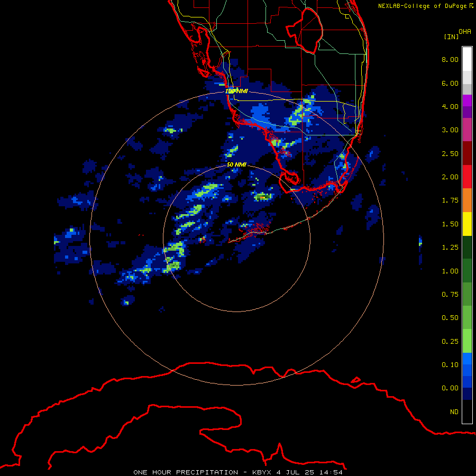Viewport: 476px width, 476px height.
Task: Click the OHA product code label
Action: click(x=465, y=32)
